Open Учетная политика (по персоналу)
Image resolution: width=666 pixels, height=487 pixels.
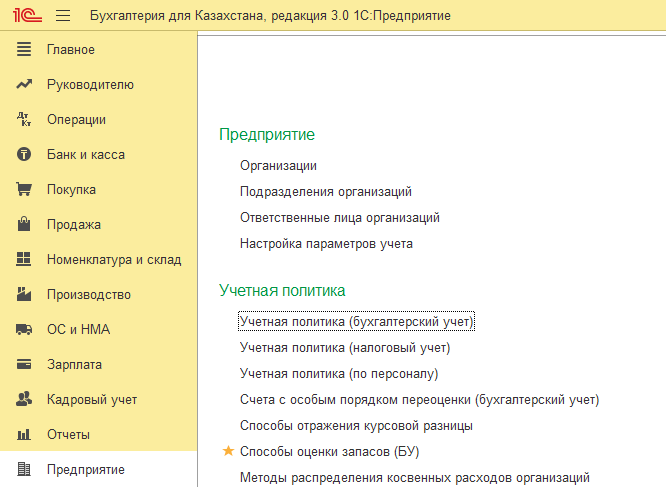coord(339,374)
